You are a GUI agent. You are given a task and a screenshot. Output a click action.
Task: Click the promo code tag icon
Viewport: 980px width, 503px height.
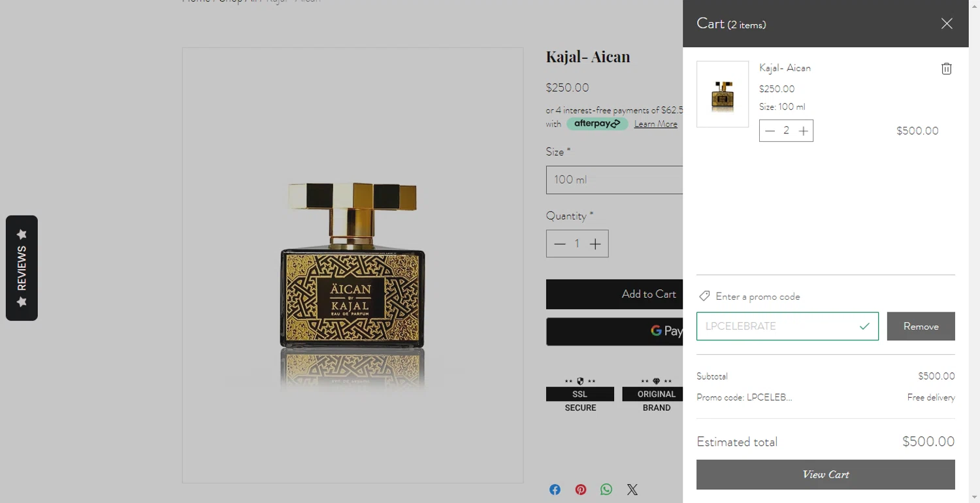click(x=704, y=297)
